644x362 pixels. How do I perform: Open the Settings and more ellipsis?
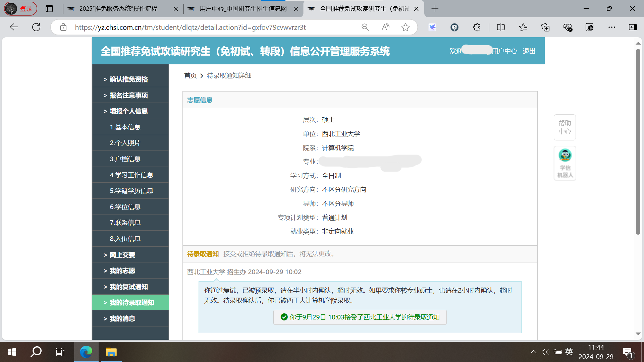pos(612,27)
